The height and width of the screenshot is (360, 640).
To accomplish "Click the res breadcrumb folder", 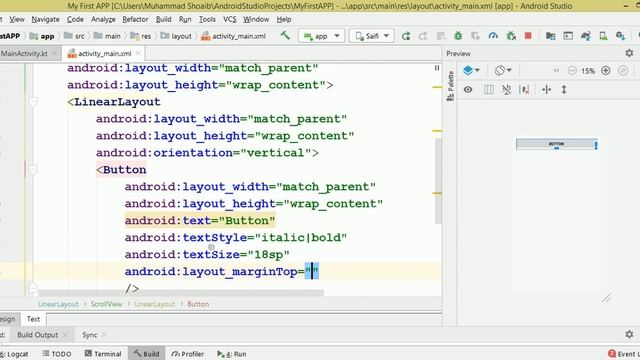I will pyautogui.click(x=141, y=36).
